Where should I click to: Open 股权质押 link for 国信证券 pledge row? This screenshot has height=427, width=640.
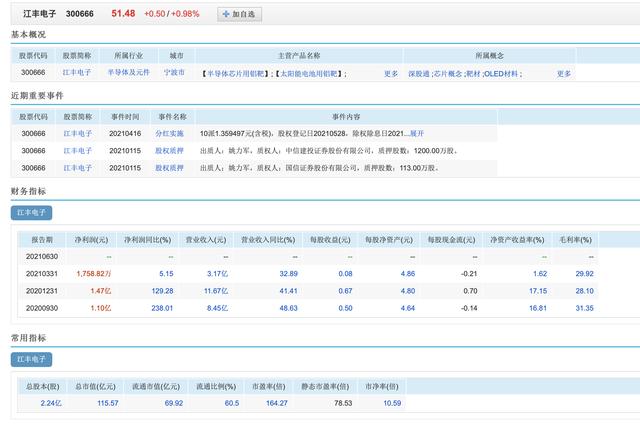pyautogui.click(x=169, y=168)
